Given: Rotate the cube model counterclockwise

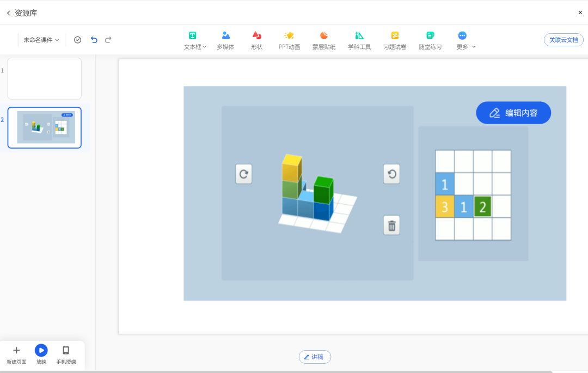Looking at the screenshot, I should [391, 174].
